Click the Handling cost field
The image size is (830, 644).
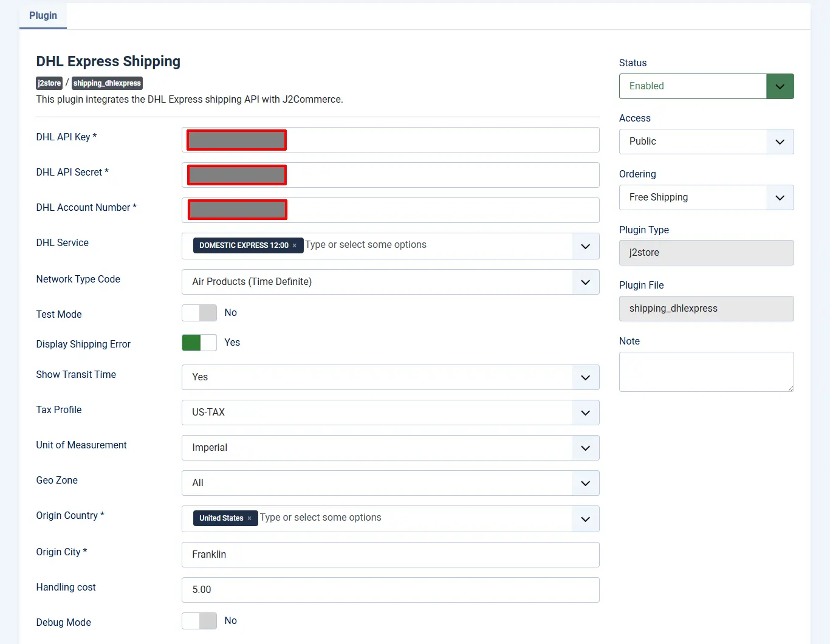click(x=391, y=590)
